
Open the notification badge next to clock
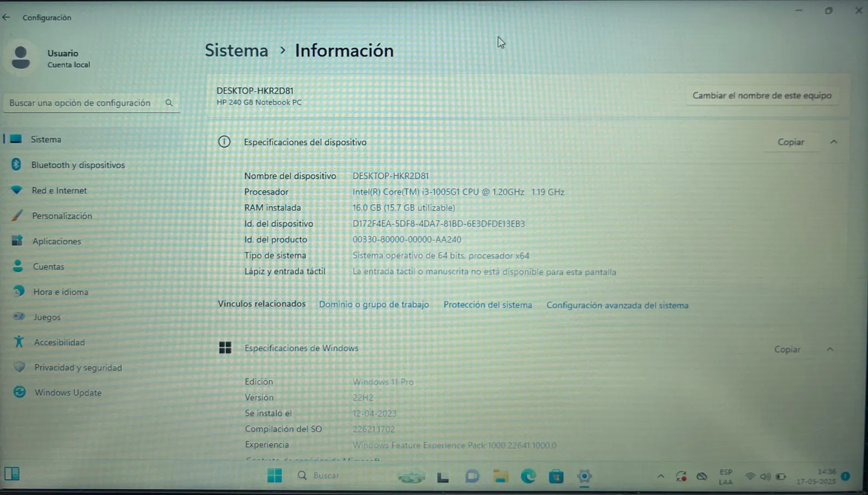(845, 477)
